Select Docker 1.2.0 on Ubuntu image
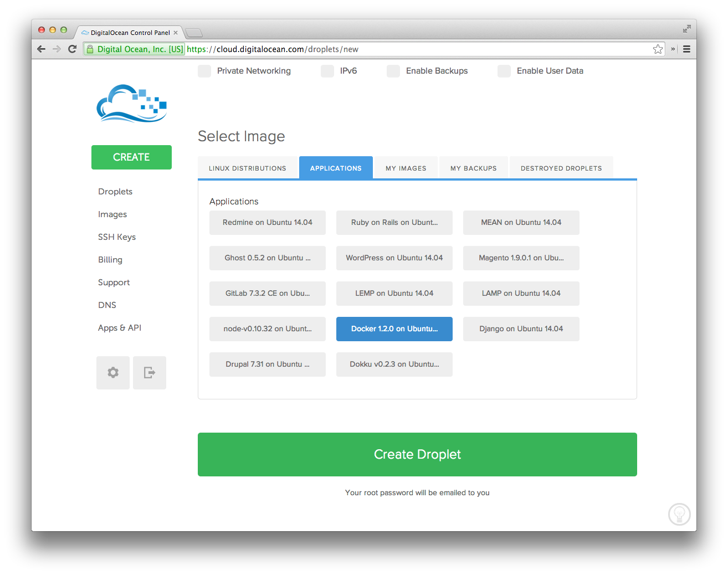Viewport: 728px width, 575px height. (394, 329)
